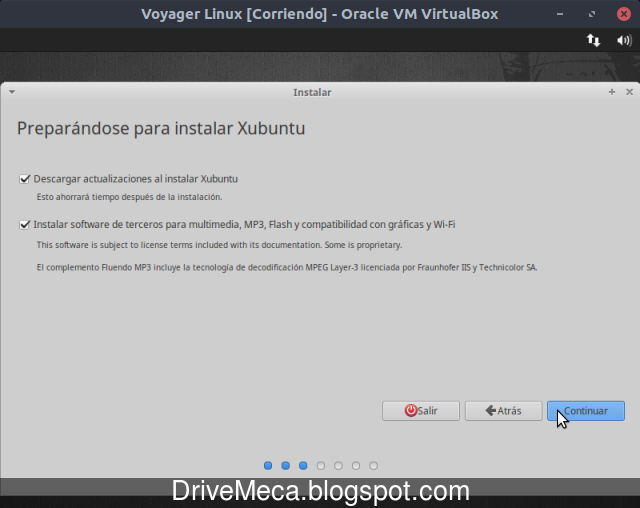Click the 'This software is subject to license terms' text
Image resolution: width=640 pixels, height=508 pixels.
click(219, 245)
